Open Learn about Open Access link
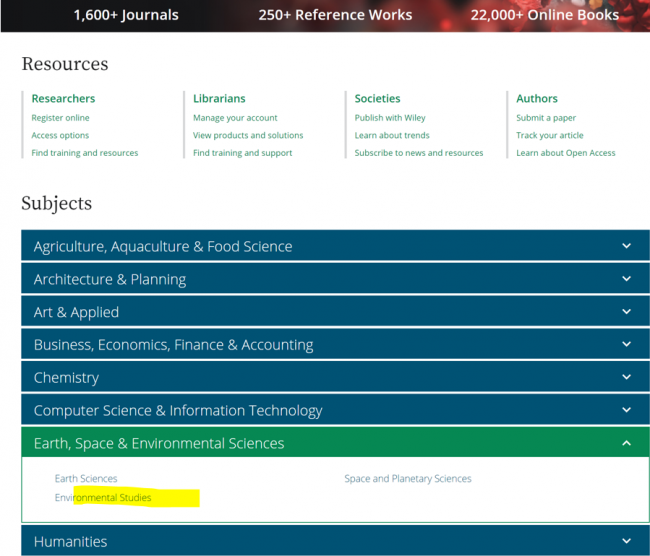The image size is (650, 556). tap(565, 153)
